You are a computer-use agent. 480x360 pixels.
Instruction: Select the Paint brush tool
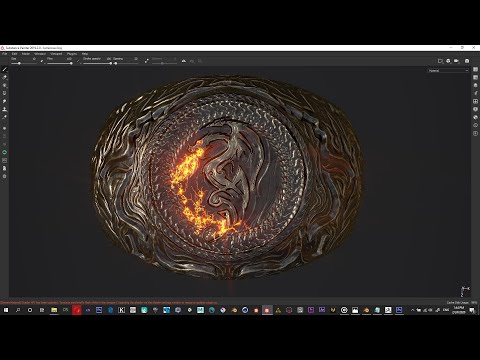pyautogui.click(x=5, y=69)
